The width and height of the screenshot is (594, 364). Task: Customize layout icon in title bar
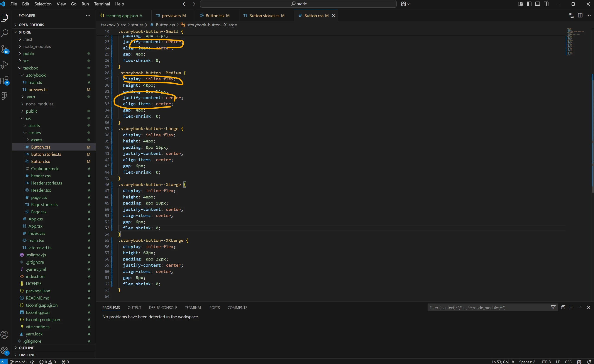521,4
